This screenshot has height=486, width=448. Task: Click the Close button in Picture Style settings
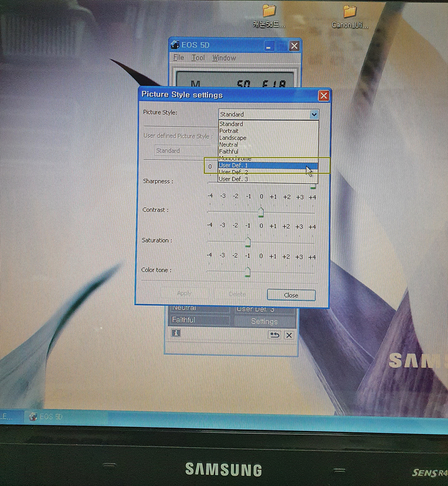point(291,295)
